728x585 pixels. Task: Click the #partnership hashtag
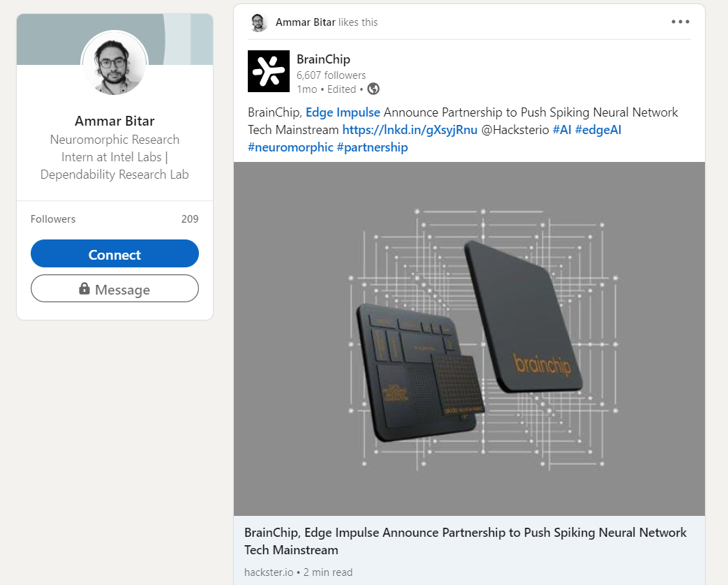[372, 147]
